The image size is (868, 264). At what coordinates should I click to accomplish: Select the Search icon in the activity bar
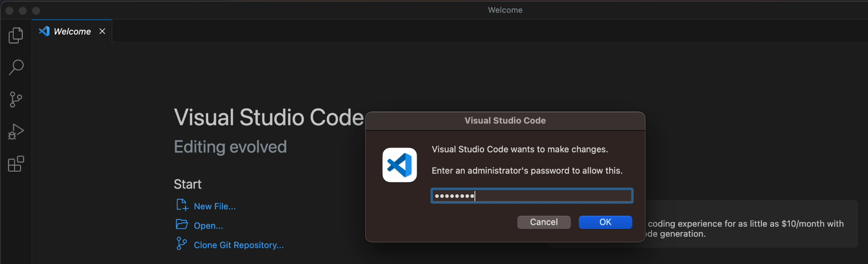(16, 67)
